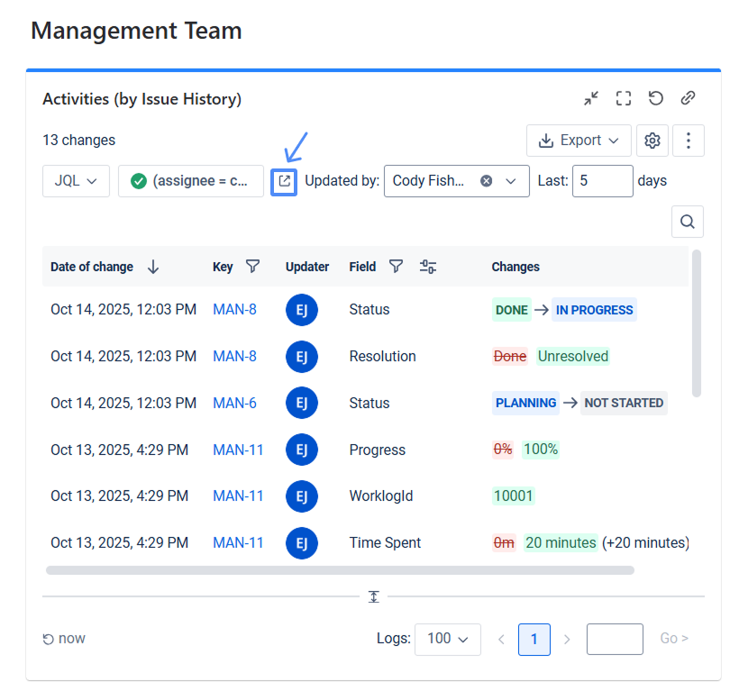Open the JQL filter type dropdown
Viewport: 739px width, 700px height.
(x=76, y=181)
